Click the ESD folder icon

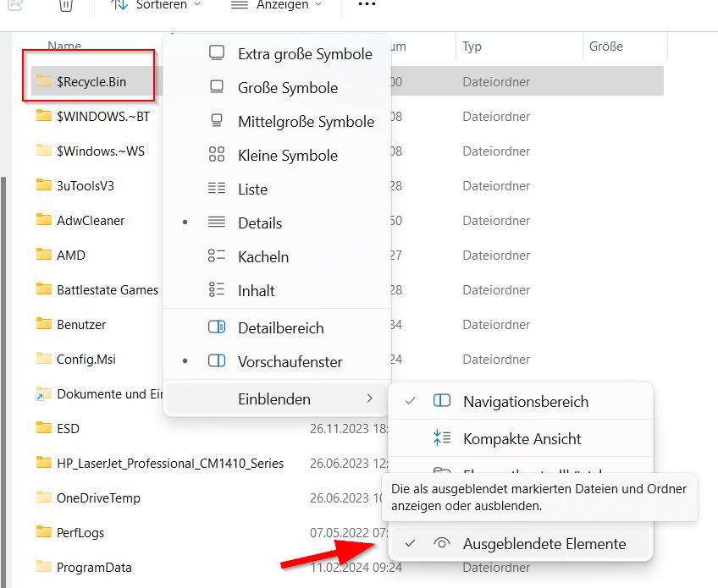coord(44,428)
